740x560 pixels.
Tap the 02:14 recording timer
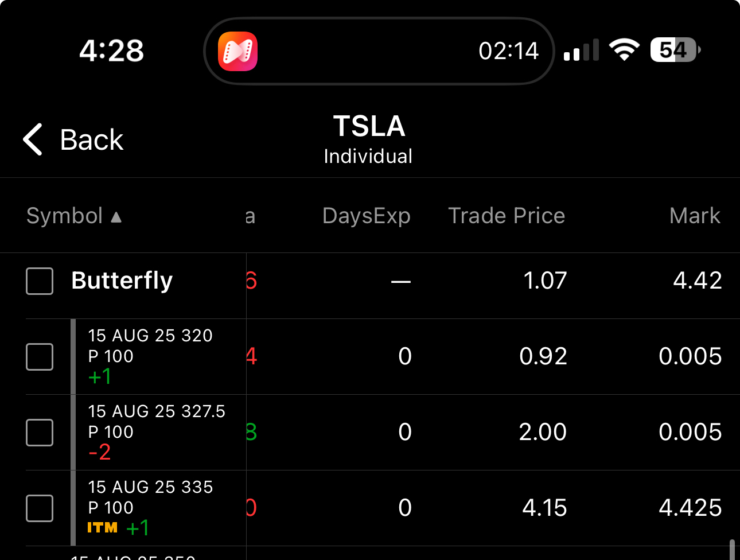click(508, 51)
